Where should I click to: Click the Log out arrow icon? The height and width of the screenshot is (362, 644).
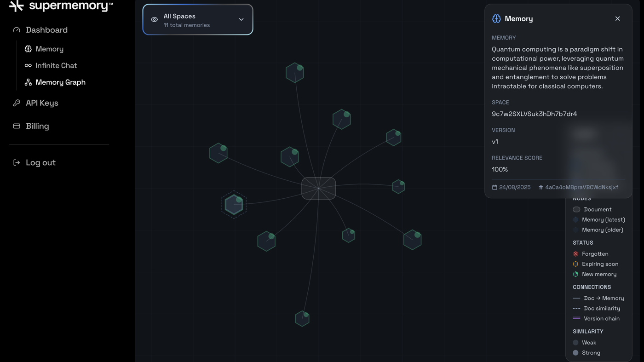click(17, 162)
